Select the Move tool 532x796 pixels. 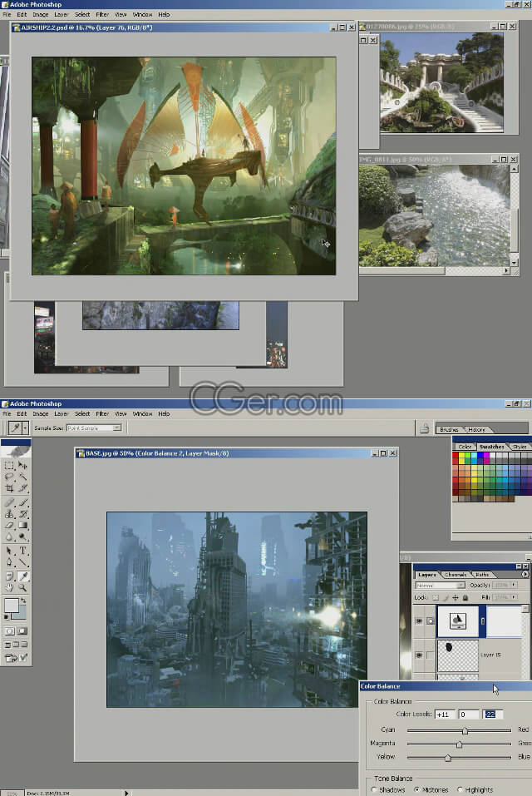point(22,465)
